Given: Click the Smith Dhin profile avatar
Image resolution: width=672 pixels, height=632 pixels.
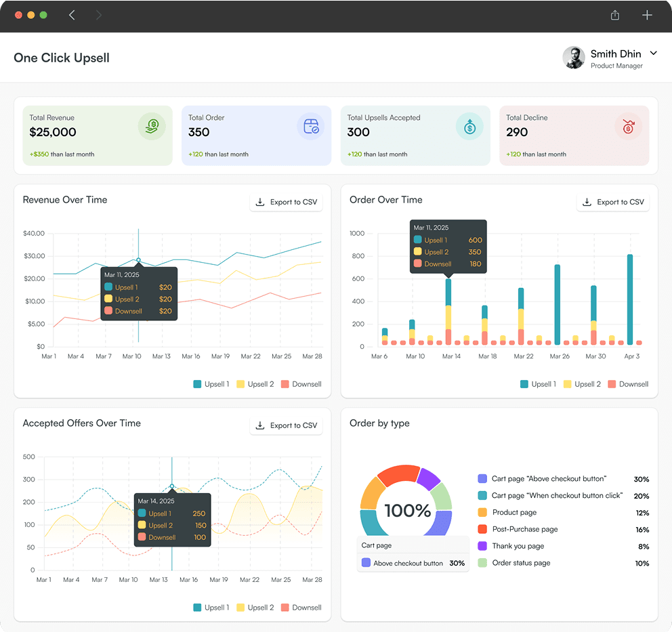Looking at the screenshot, I should 574,58.
